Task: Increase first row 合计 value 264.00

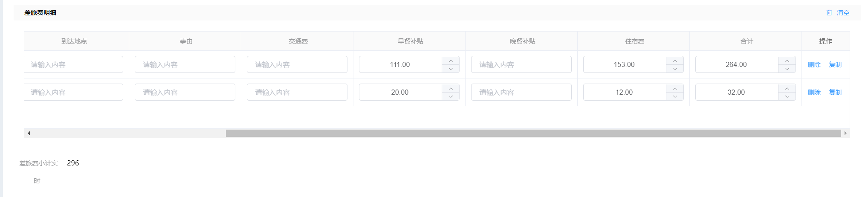Action: click(x=787, y=61)
